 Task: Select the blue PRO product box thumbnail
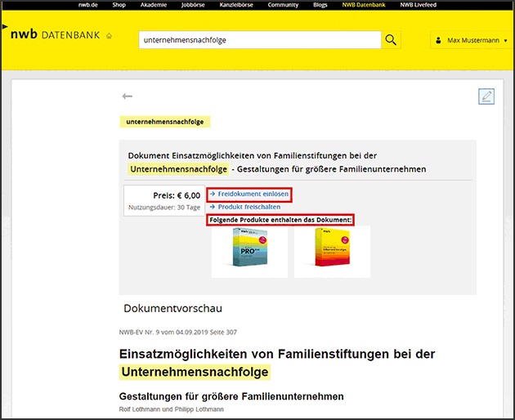tap(249, 252)
